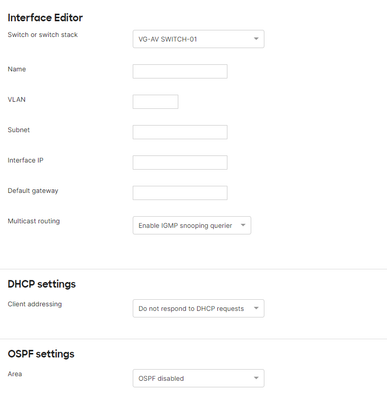The image size is (387, 400).
Task: Click the caret icon in OSPF Area selector
Action: tap(256, 378)
